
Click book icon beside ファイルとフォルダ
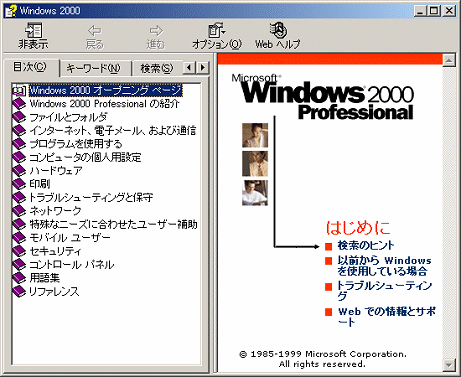19,117
